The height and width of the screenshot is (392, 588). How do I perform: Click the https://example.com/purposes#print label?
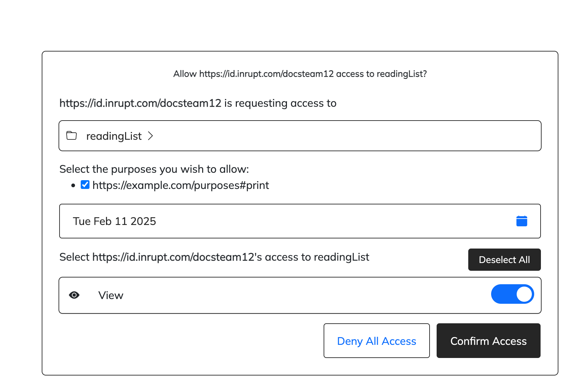[x=181, y=185]
